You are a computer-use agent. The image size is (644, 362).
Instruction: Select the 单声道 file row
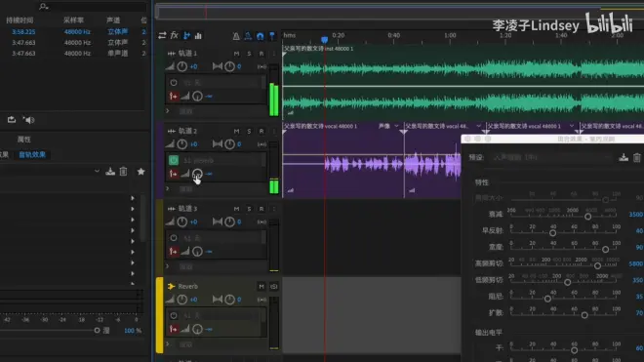[73, 54]
